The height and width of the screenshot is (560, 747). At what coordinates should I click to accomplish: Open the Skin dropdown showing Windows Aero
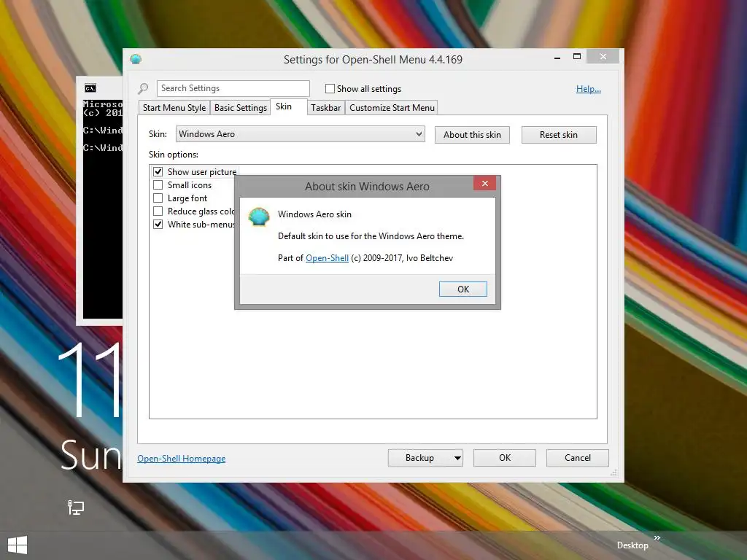[300, 134]
